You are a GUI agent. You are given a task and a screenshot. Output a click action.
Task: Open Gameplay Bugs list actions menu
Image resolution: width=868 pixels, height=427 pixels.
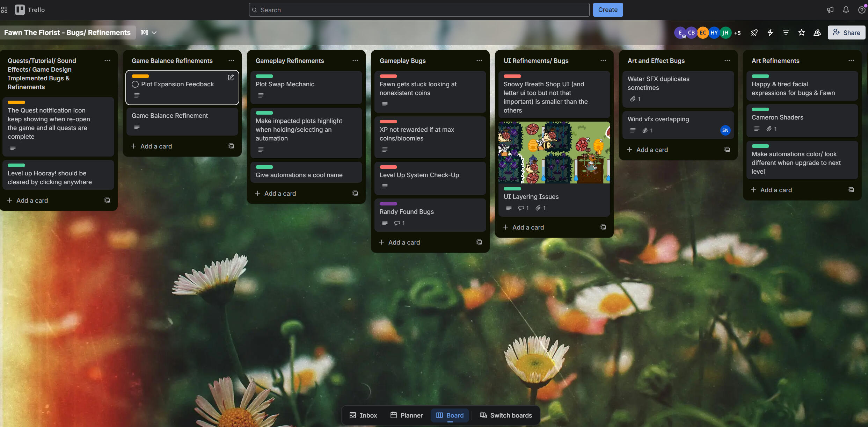pyautogui.click(x=479, y=60)
